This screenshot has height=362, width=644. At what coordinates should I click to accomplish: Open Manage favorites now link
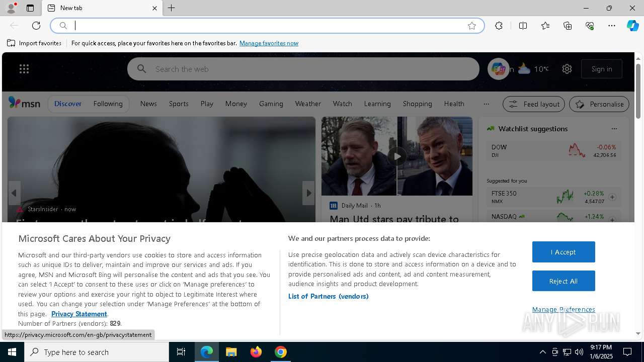click(269, 43)
